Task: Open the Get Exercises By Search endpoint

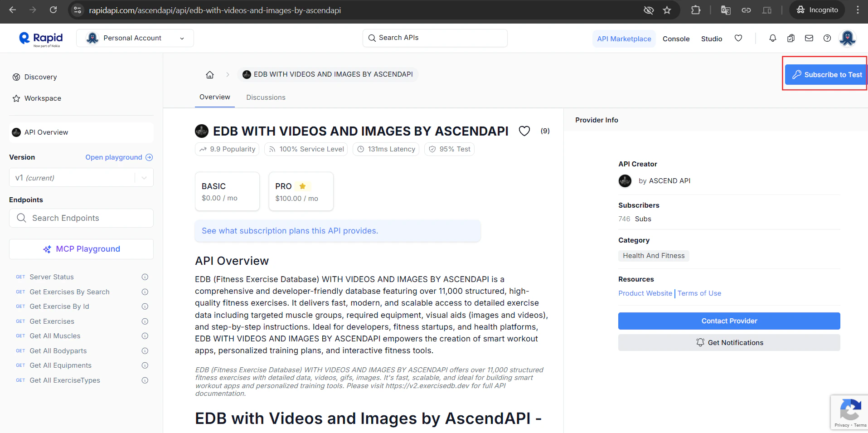Action: tap(70, 292)
